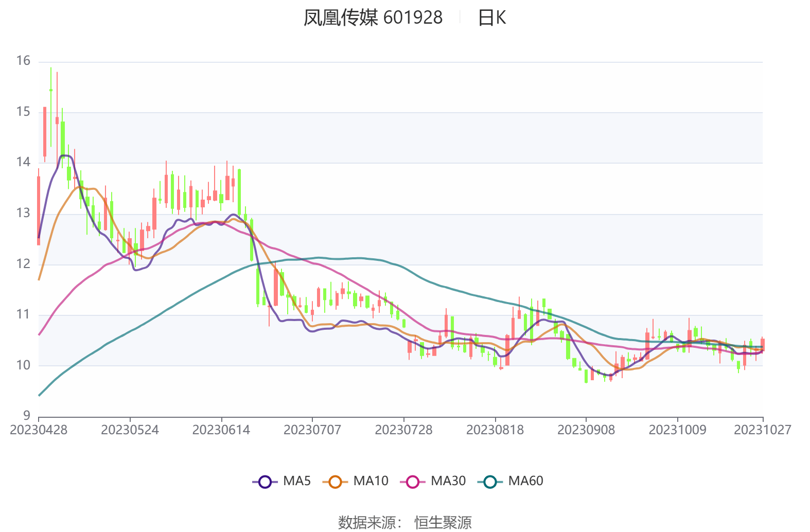Toggle the MA10 legend series
The width and height of the screenshot is (810, 532).
(356, 482)
